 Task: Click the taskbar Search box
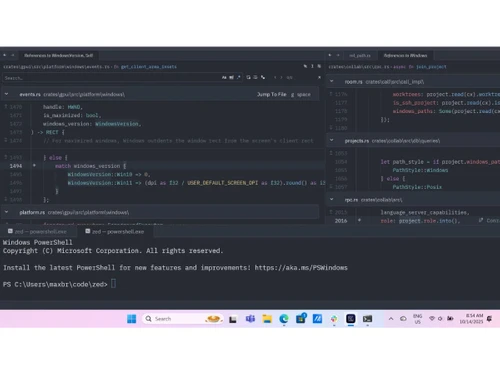[x=182, y=319]
